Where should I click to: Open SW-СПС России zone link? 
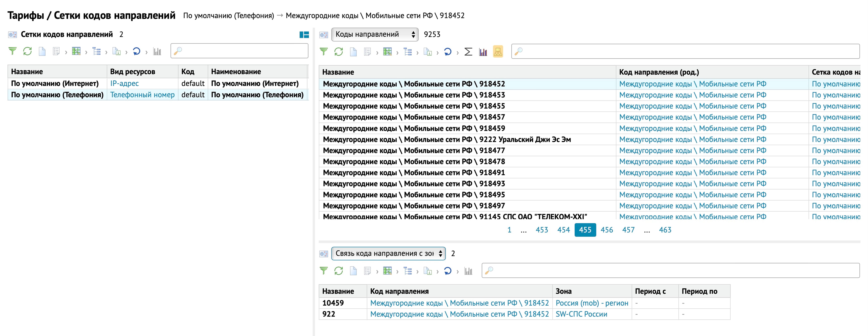coord(581,314)
